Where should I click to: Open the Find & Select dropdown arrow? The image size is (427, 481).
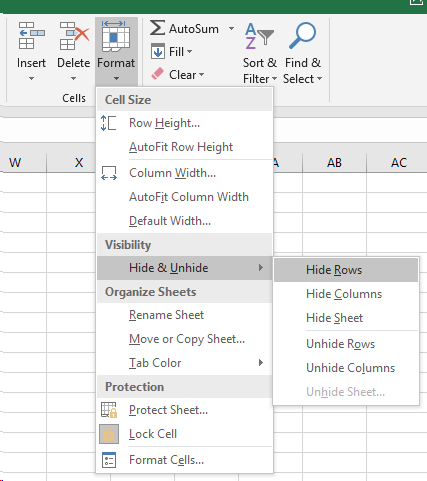click(319, 79)
